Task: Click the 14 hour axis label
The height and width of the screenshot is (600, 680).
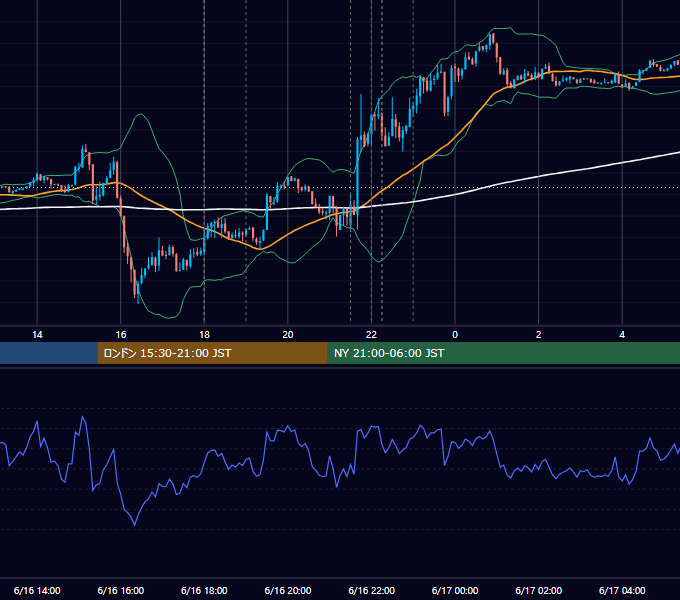Action: point(37,335)
